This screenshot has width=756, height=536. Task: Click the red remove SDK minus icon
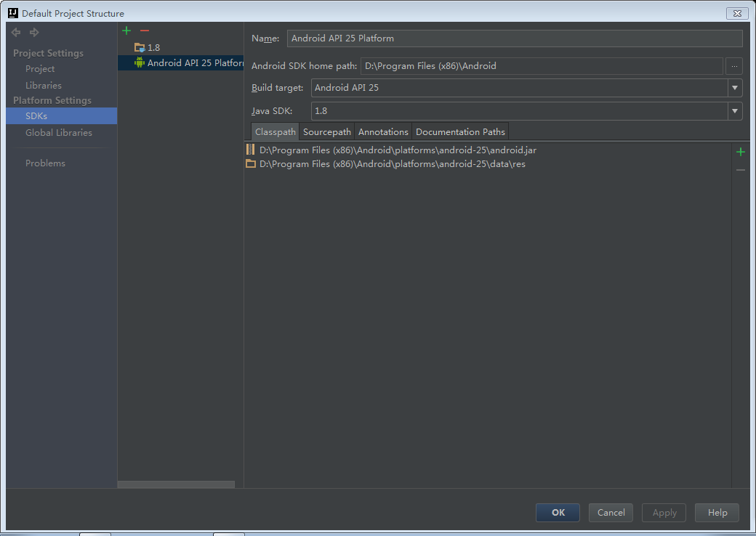click(x=144, y=31)
